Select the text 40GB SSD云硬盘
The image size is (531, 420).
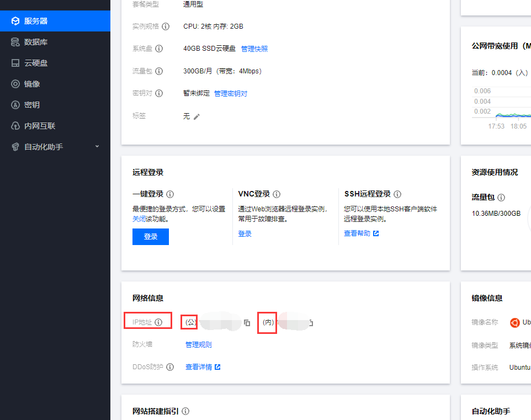point(209,49)
